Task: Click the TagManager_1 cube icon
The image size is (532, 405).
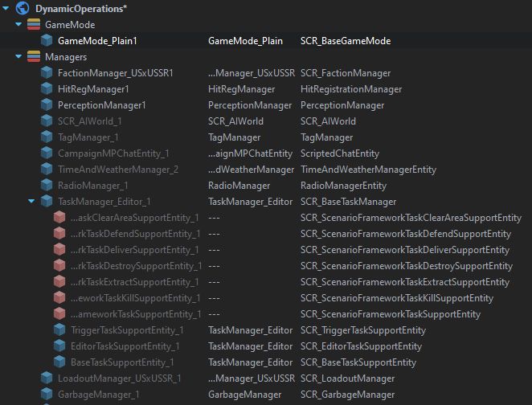Action: pyautogui.click(x=47, y=137)
